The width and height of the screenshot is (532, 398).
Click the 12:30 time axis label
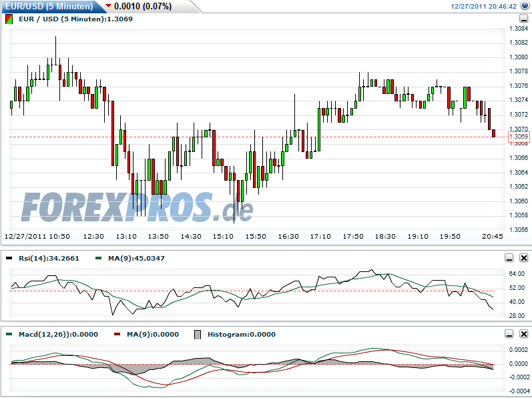coord(93,237)
